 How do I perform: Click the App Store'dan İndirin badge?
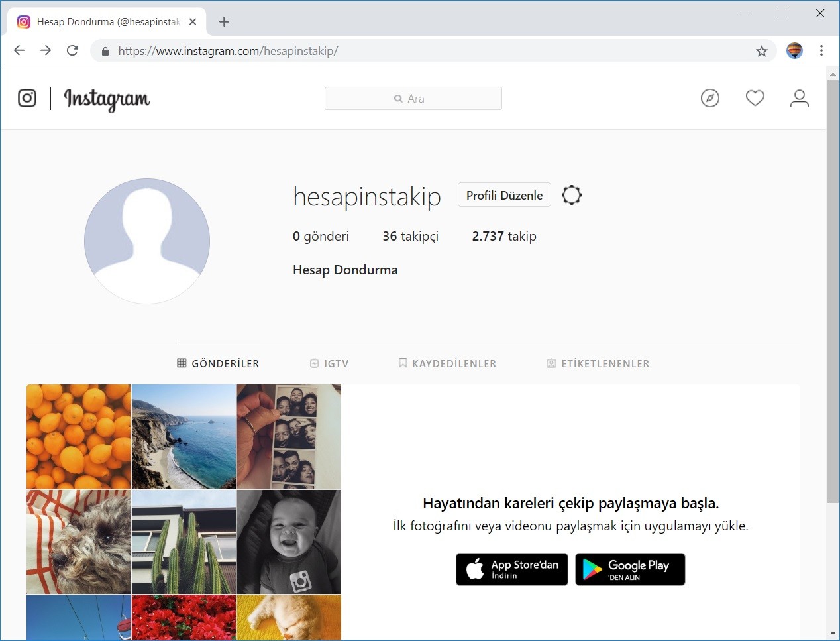pyautogui.click(x=512, y=569)
